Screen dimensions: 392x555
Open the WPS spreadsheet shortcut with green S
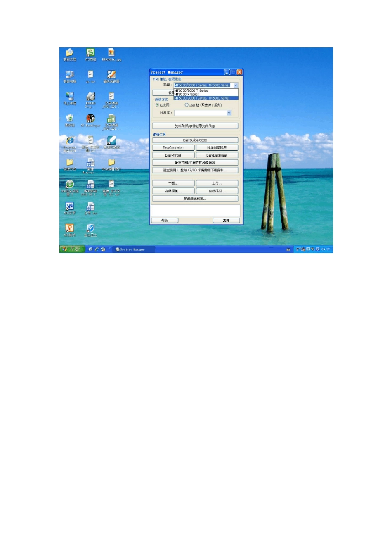[x=90, y=53]
